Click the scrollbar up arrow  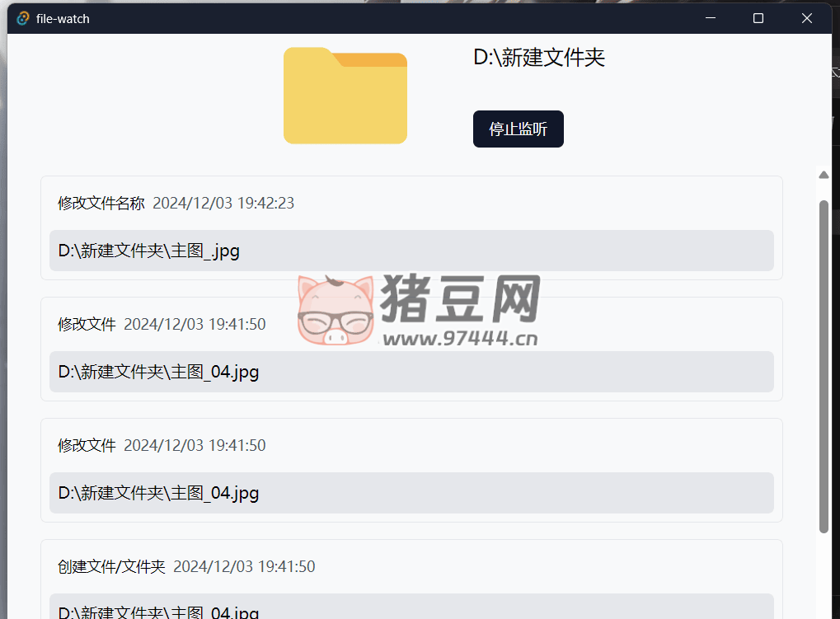coord(823,174)
